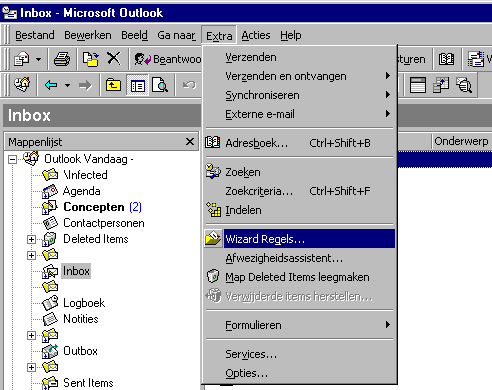492x390 pixels.
Task: Click the New Mail Message toolbar icon
Action: (x=22, y=59)
